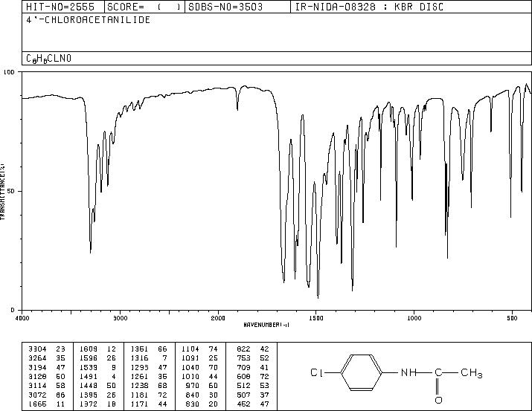Click the compound name 4'-CHLOROACETANILIDE
The width and height of the screenshot is (532, 411).
pyautogui.click(x=89, y=19)
